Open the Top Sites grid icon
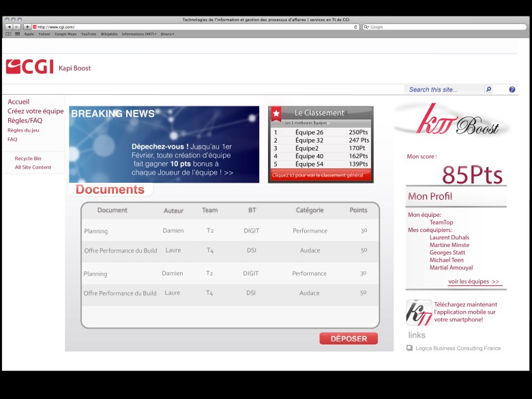The height and width of the screenshot is (399, 532). [17, 34]
